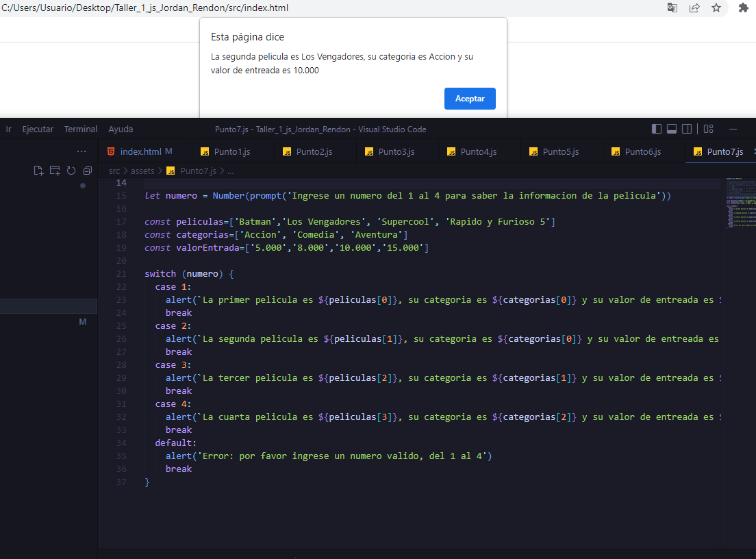Click the 'switch' keyword on line 21
The width and height of the screenshot is (756, 559).
point(160,273)
